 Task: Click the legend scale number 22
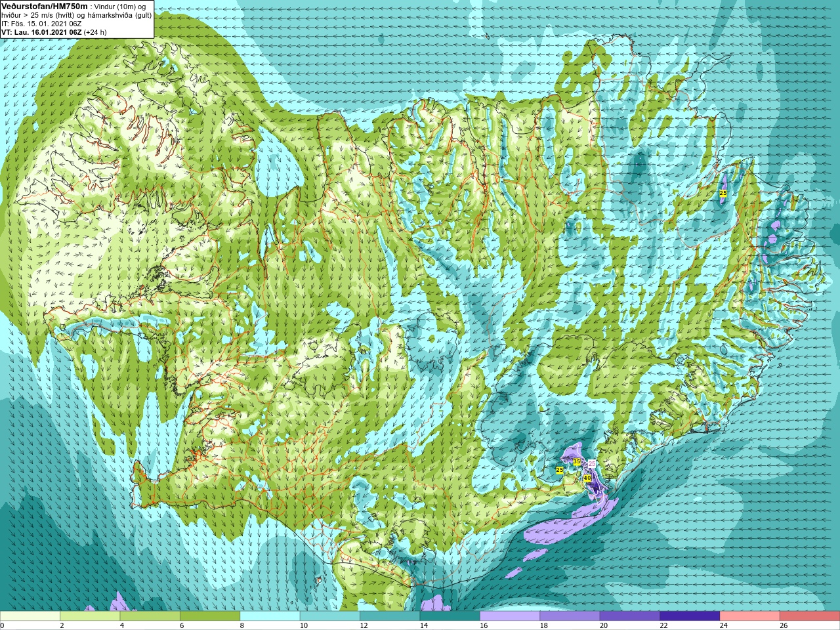(663, 625)
